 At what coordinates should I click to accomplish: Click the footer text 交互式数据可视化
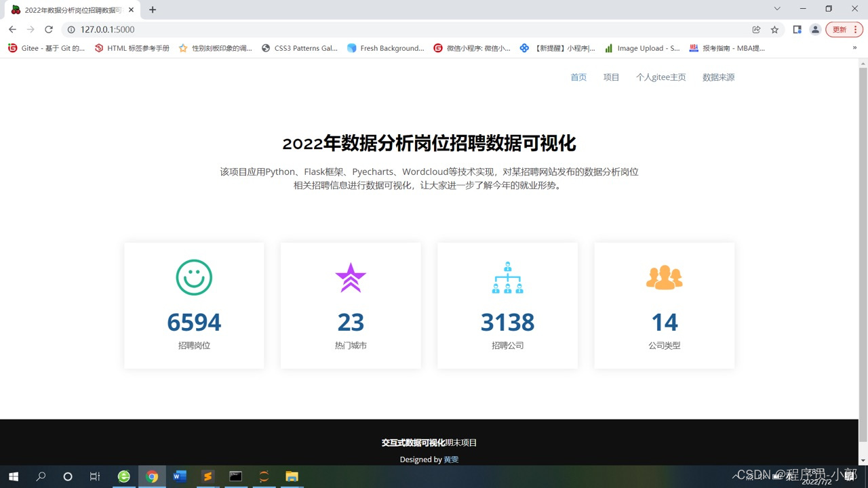pyautogui.click(x=413, y=443)
